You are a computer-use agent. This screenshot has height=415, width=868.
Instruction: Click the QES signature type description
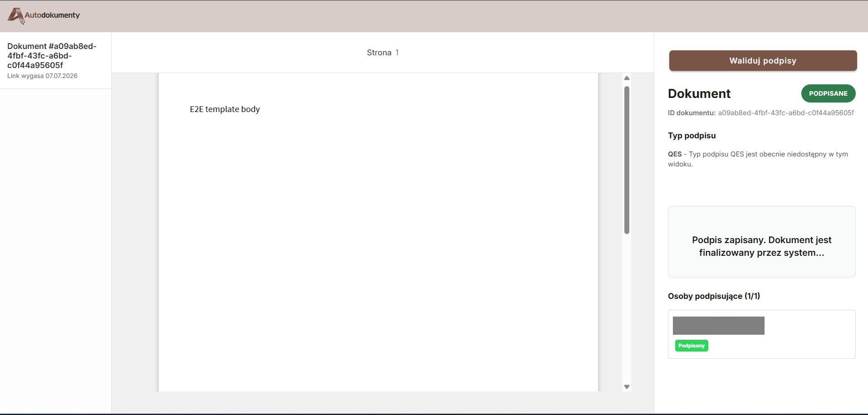coord(758,159)
